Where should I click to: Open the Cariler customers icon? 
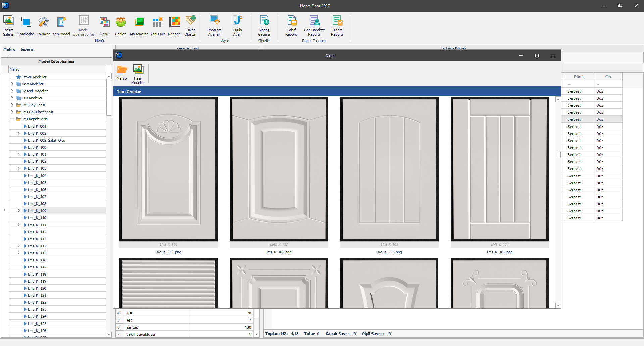tap(120, 26)
